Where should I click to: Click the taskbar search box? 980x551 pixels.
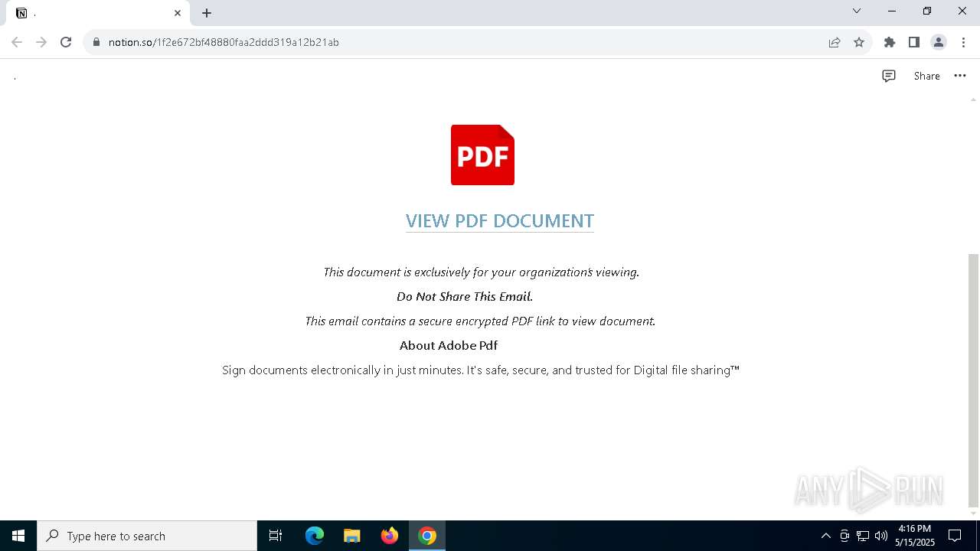tap(147, 536)
